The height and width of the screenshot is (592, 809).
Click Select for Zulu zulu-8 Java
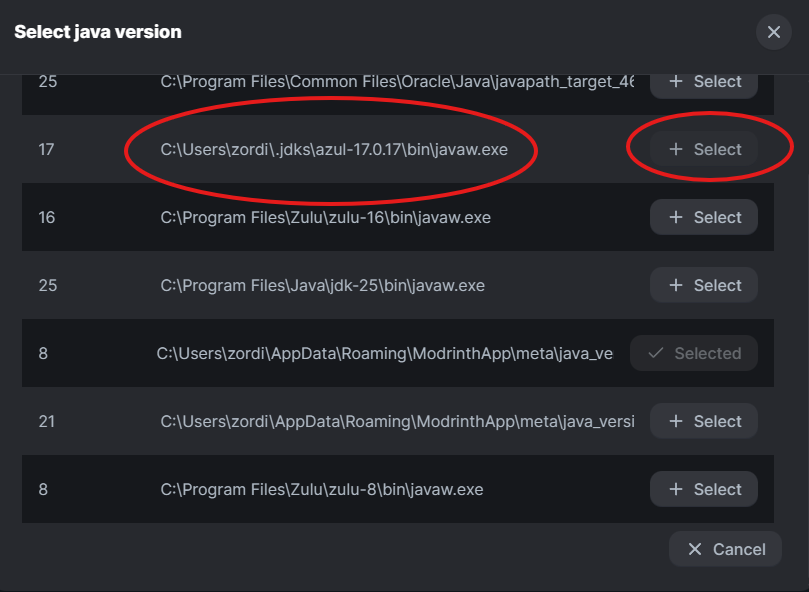[704, 490]
